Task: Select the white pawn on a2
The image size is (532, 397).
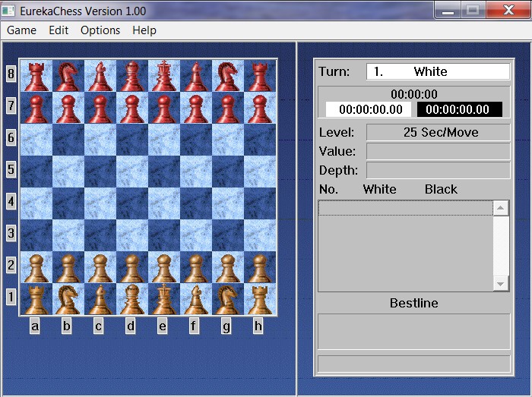Action: click(x=36, y=268)
